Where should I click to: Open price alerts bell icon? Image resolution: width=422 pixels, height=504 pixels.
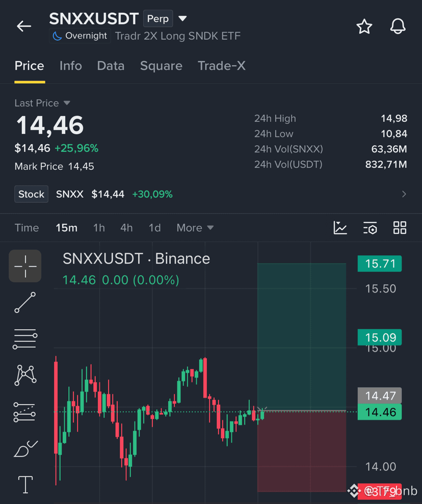(x=398, y=26)
